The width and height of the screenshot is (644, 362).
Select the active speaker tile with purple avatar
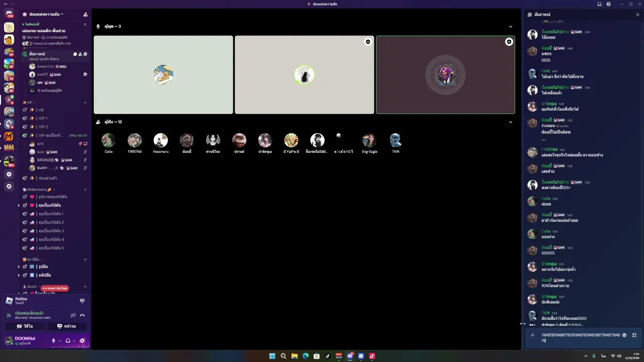[x=445, y=75]
